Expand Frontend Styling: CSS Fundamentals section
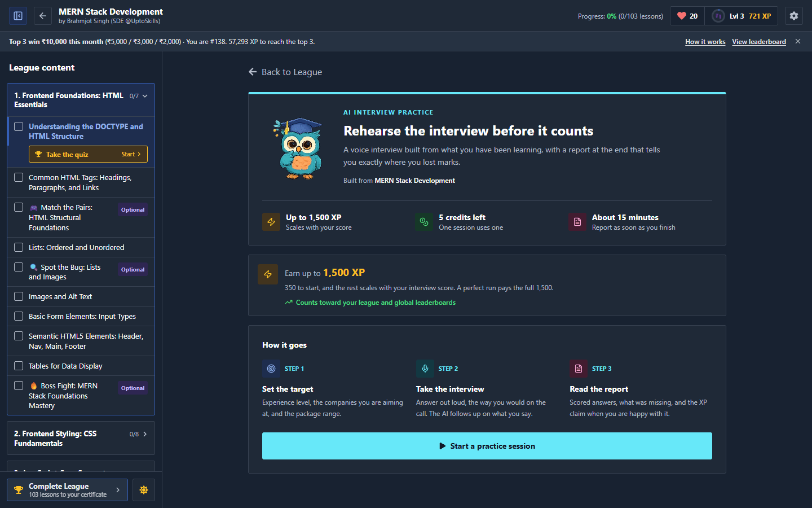Viewport: 812px width, 508px height. click(x=81, y=438)
